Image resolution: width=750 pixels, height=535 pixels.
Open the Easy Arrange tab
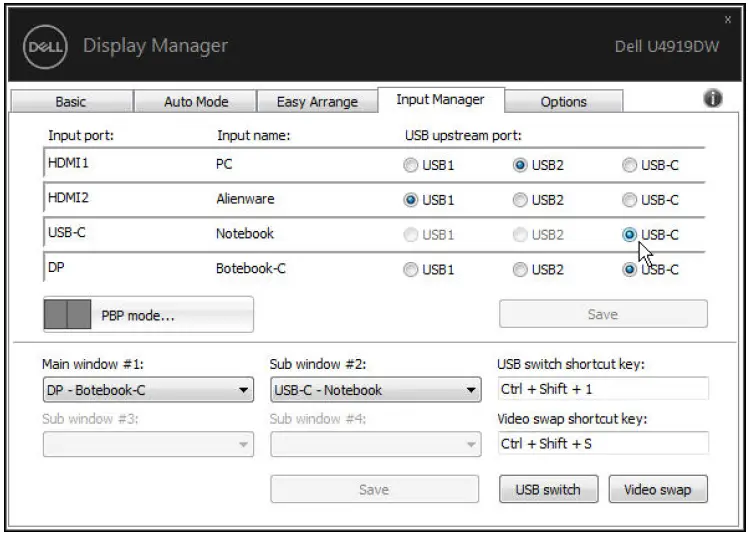[x=317, y=101]
